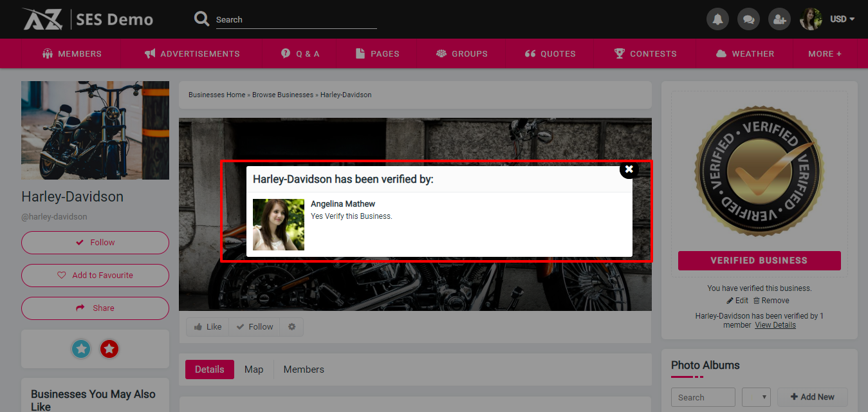Click the Verified gold badge image
868x412 pixels.
click(759, 171)
